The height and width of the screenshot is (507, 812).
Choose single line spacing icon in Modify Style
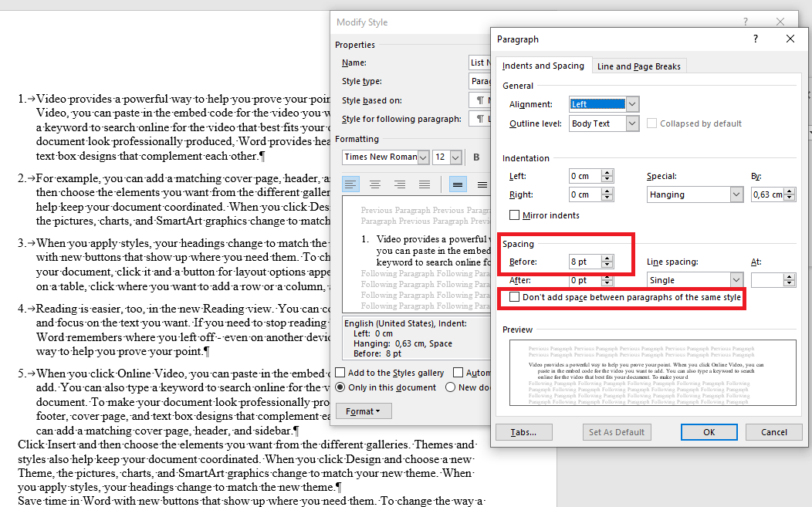click(x=458, y=184)
